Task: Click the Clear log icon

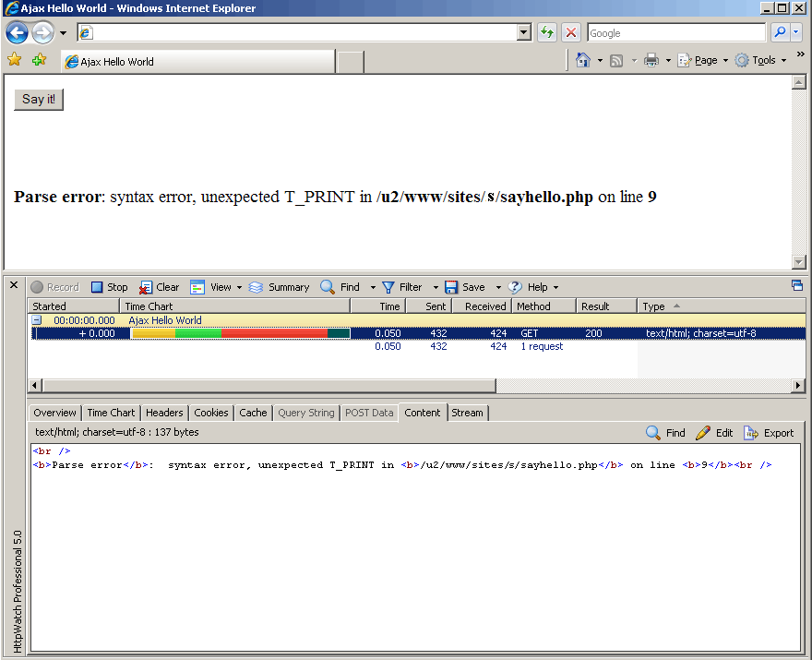Action: [x=146, y=287]
